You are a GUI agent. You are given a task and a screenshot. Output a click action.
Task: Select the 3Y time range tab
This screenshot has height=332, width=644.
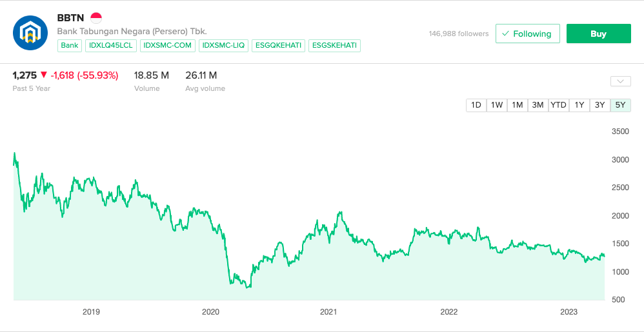click(600, 105)
